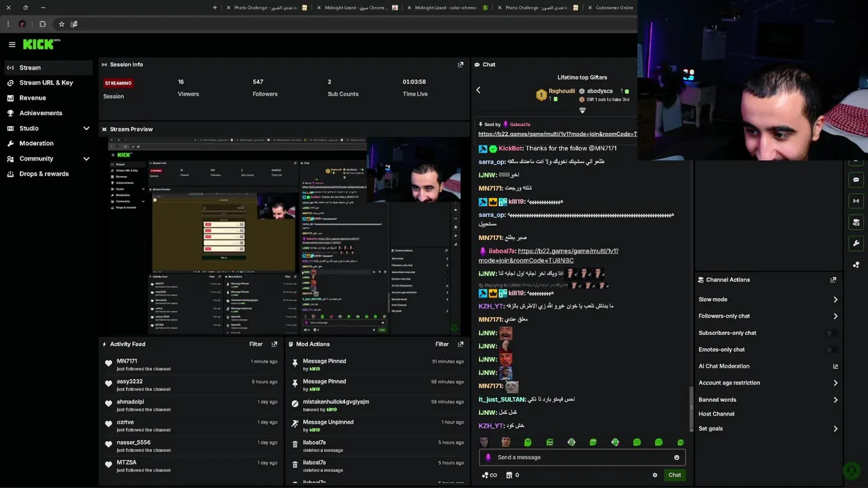
Task: Click the bookmark star in browser toolbar
Action: [x=62, y=24]
